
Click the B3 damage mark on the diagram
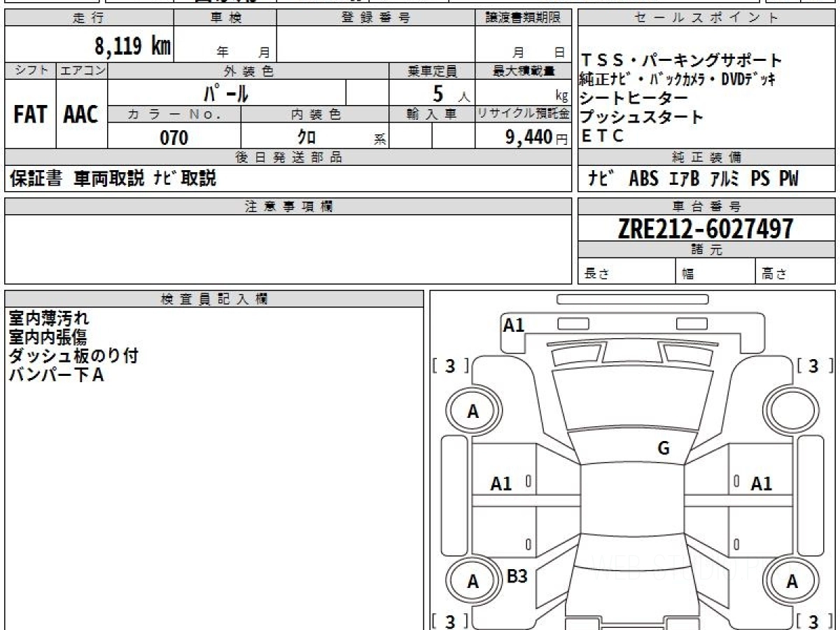pyautogui.click(x=517, y=576)
